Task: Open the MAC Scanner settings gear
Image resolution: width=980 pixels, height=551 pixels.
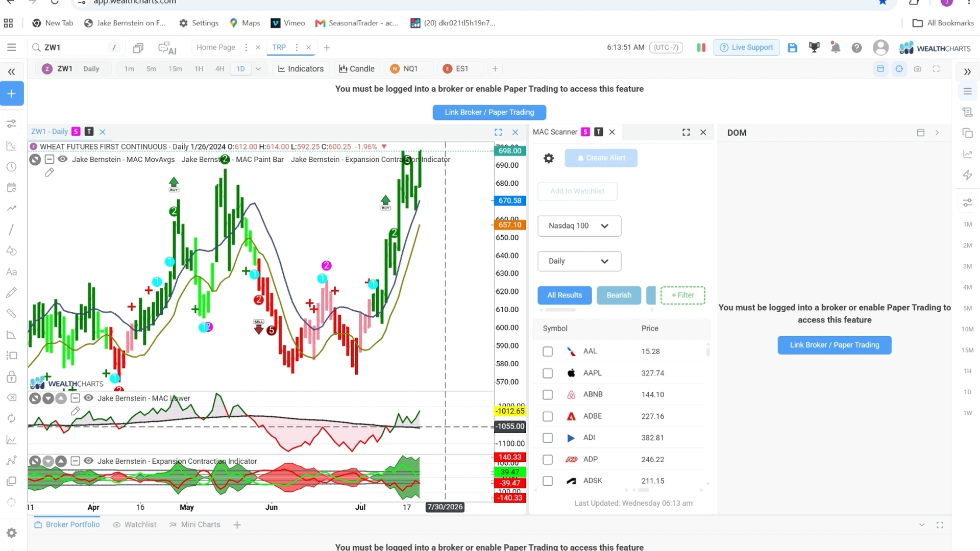Action: tap(549, 158)
